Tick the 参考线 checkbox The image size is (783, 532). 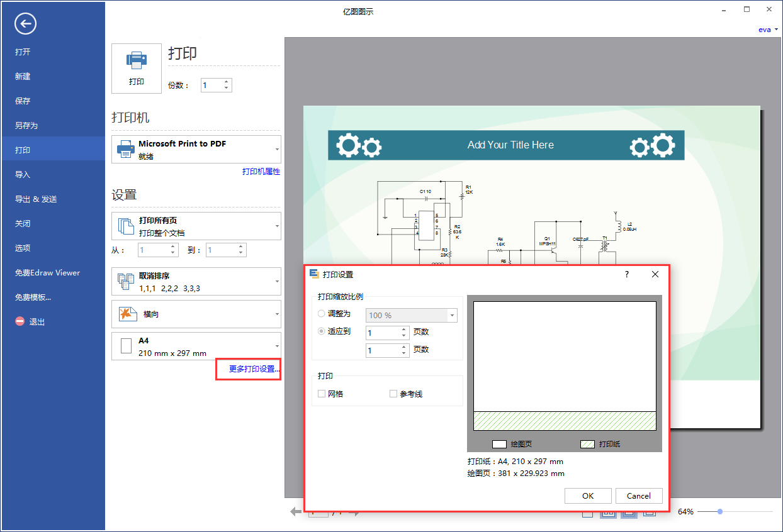click(x=393, y=394)
